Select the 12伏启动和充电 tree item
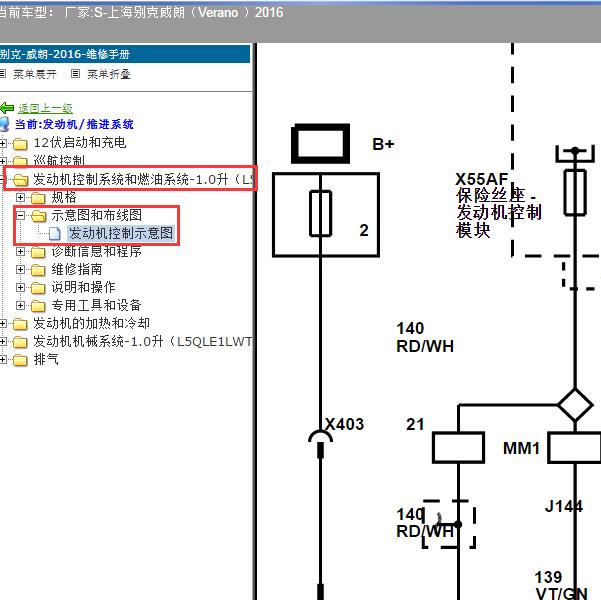 80,143
